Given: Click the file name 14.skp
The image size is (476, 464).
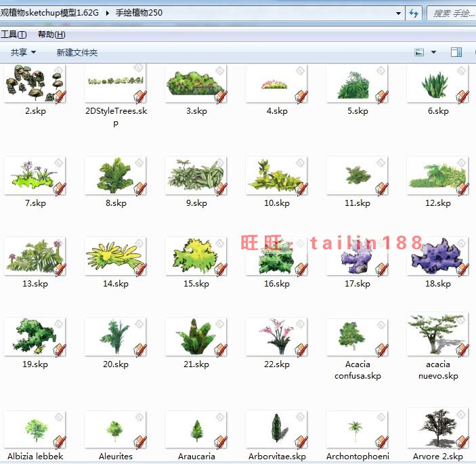Looking at the screenshot, I should (116, 284).
